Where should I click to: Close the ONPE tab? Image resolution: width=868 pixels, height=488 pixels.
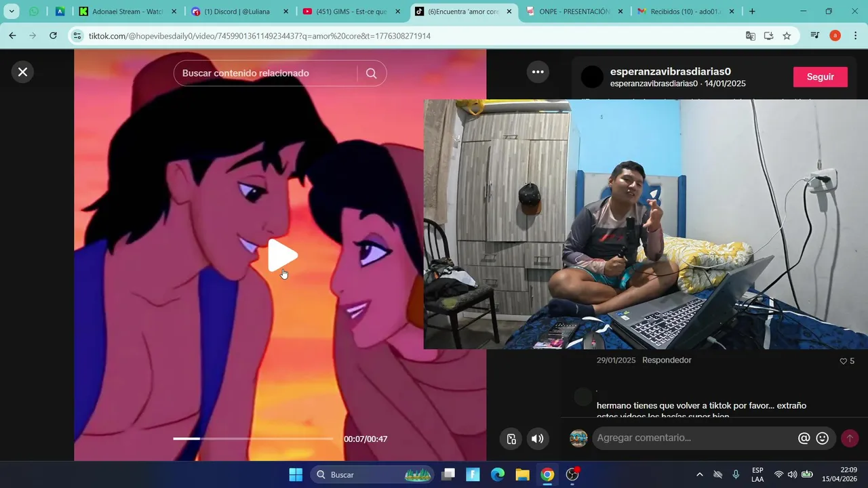coord(620,12)
